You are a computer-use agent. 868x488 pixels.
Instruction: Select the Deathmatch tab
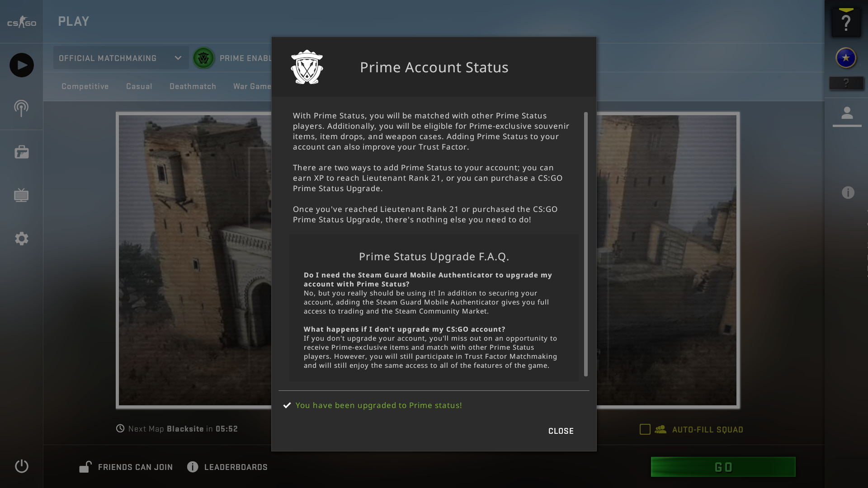(x=193, y=86)
